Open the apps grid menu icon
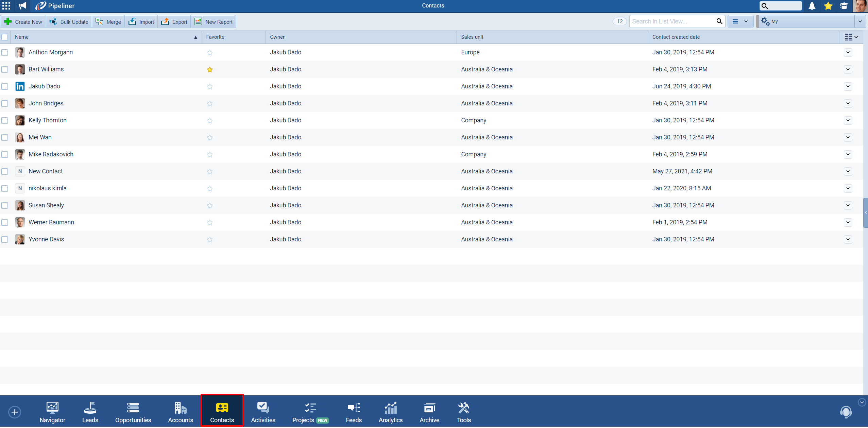This screenshot has height=428, width=868. pos(6,5)
